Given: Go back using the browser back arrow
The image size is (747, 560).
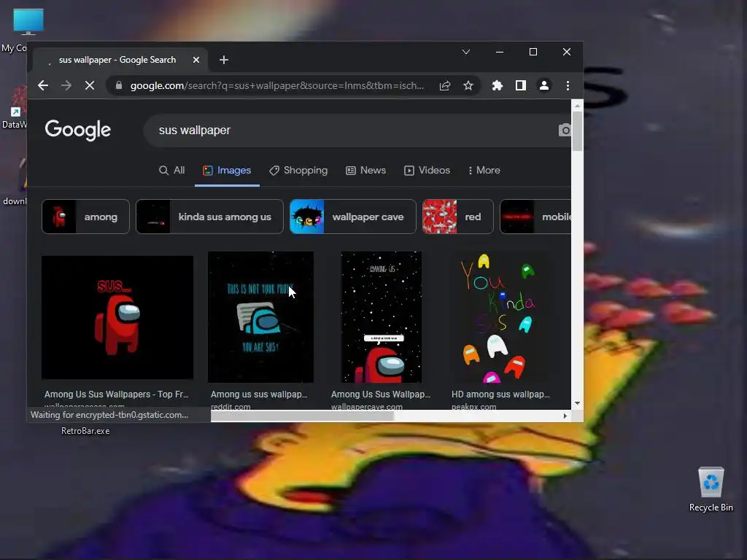Looking at the screenshot, I should click(43, 86).
